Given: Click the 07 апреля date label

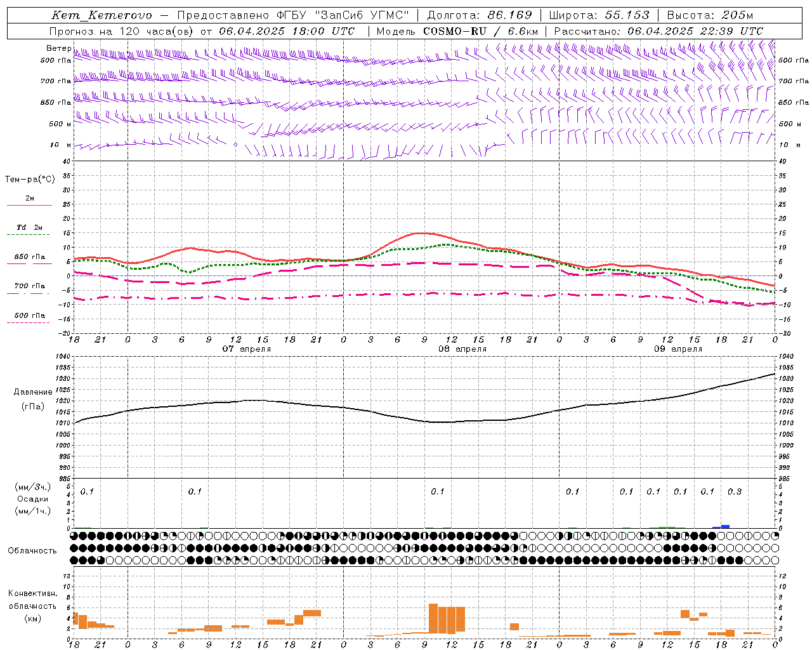Looking at the screenshot, I should [246, 348].
